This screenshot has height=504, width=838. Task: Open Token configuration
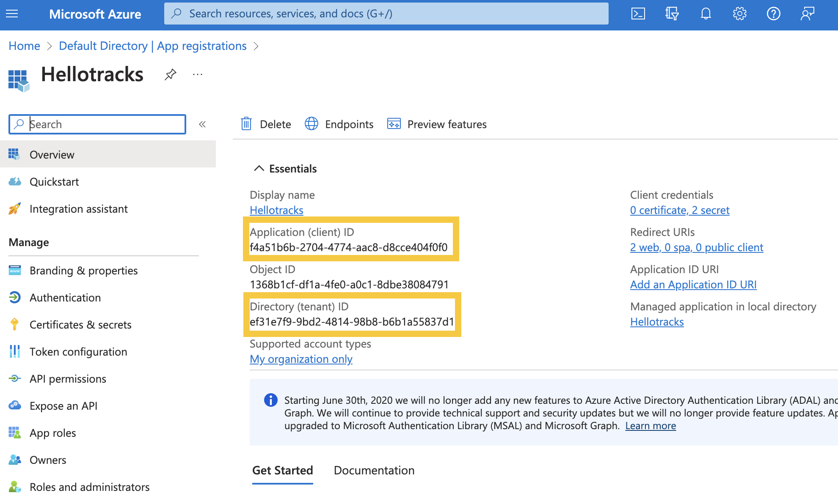click(x=78, y=352)
